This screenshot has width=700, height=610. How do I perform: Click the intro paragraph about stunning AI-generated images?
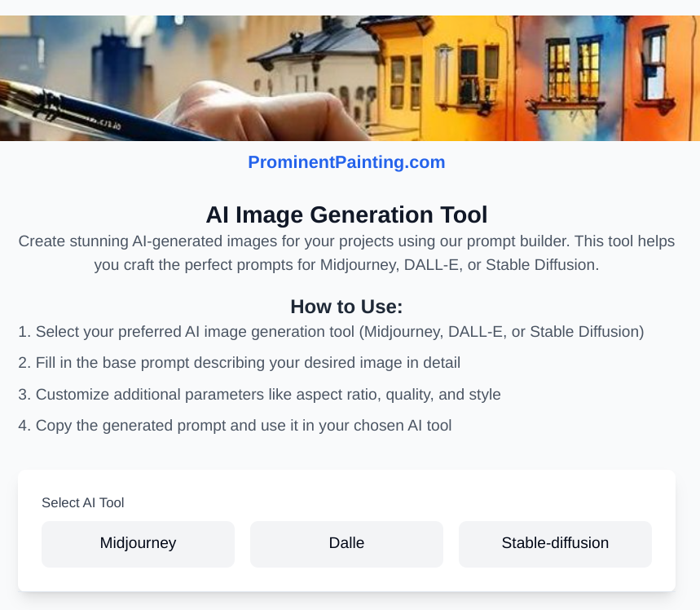(x=346, y=253)
